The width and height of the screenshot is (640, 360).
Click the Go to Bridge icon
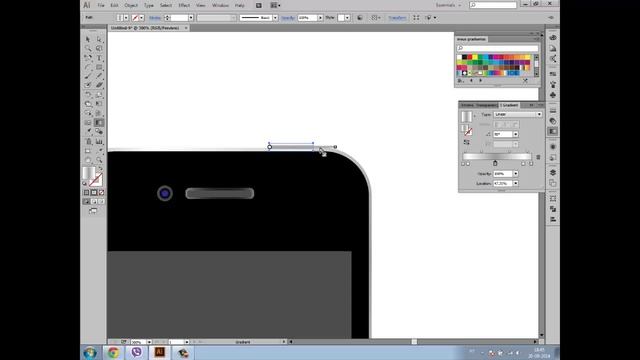[258, 5]
